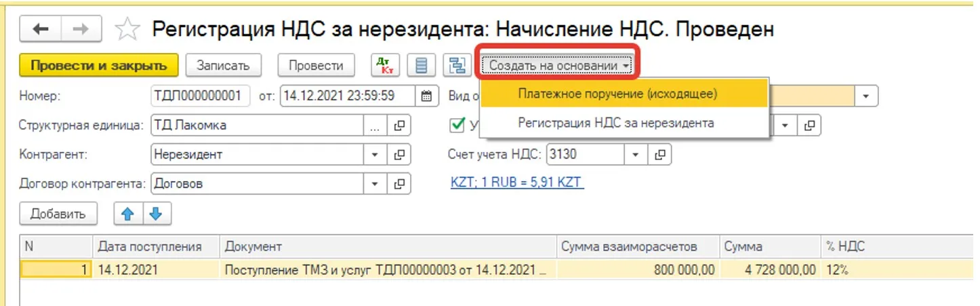The image size is (980, 306).
Task: Click the date field 14.12.2021 23:59:59
Action: (x=348, y=96)
